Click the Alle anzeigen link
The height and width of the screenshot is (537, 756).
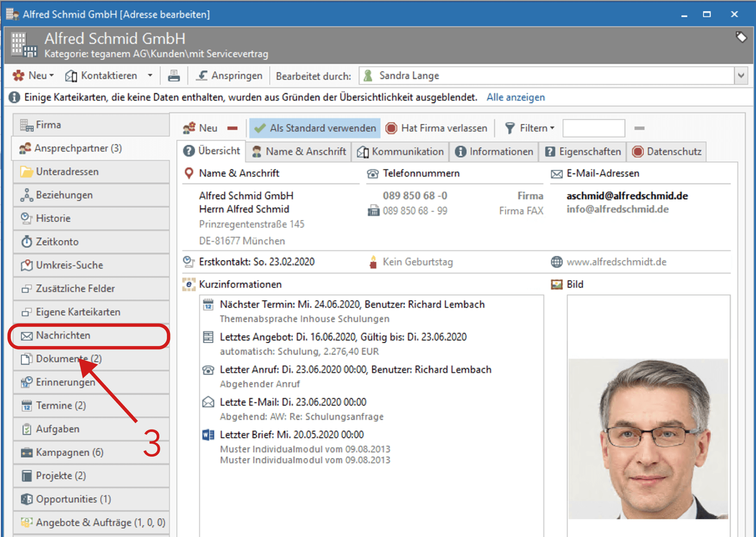click(x=515, y=98)
